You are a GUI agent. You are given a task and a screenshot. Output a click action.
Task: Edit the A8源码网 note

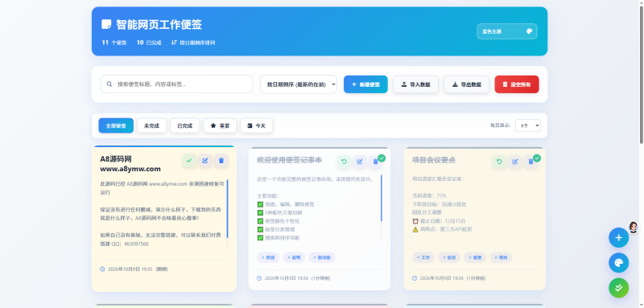[205, 161]
